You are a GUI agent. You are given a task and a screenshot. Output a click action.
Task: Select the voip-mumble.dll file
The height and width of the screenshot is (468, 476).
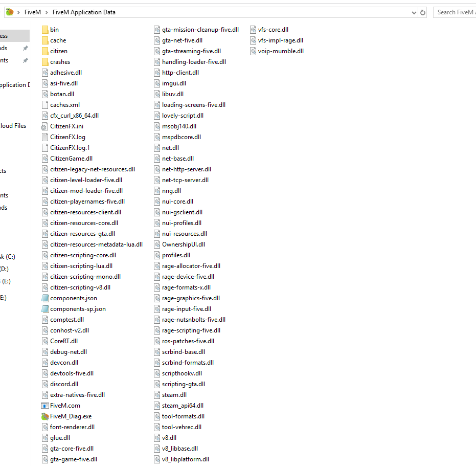point(281,51)
